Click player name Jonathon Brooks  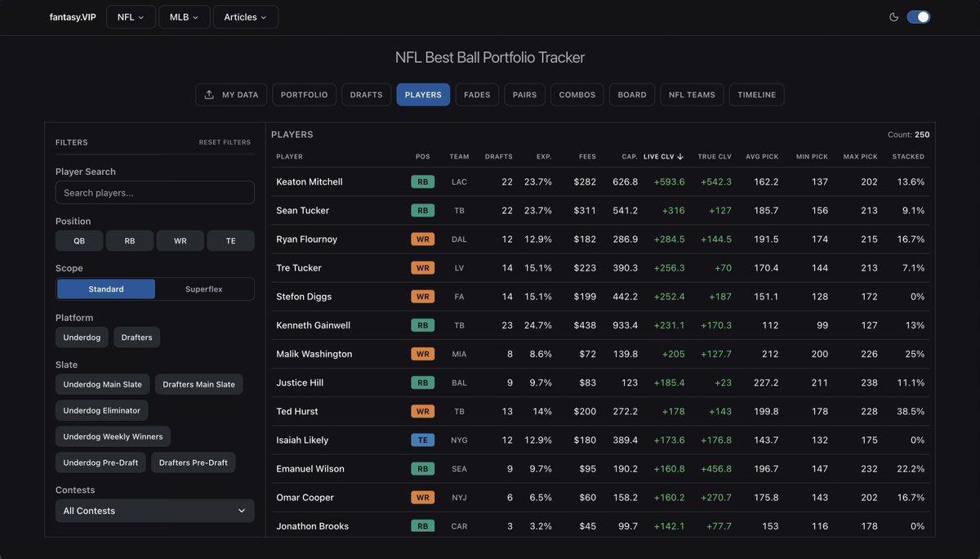point(313,526)
